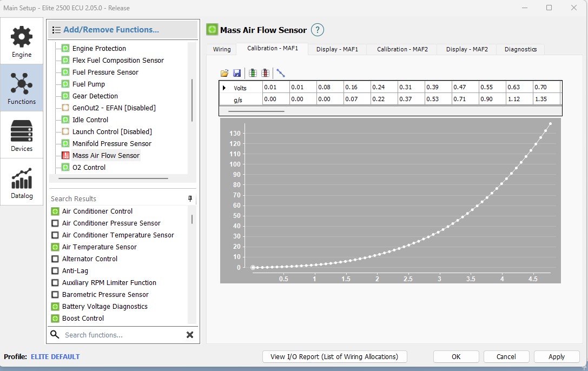The image size is (588, 371).
Task: Switch to Display - MAF1 tab
Action: pos(337,49)
